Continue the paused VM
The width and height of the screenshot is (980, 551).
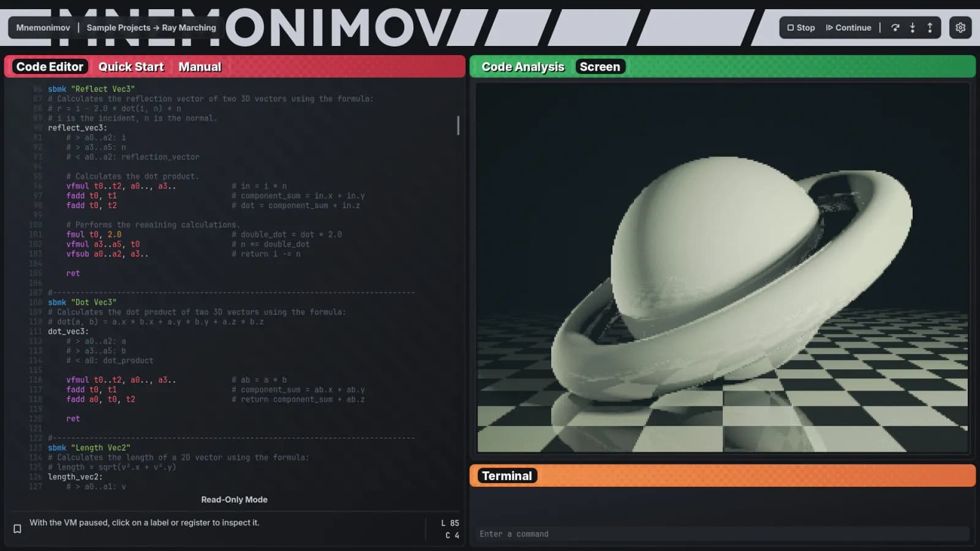tap(848, 28)
